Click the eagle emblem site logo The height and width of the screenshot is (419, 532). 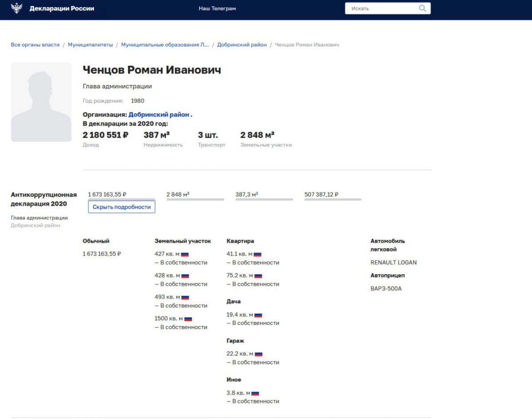(16, 8)
